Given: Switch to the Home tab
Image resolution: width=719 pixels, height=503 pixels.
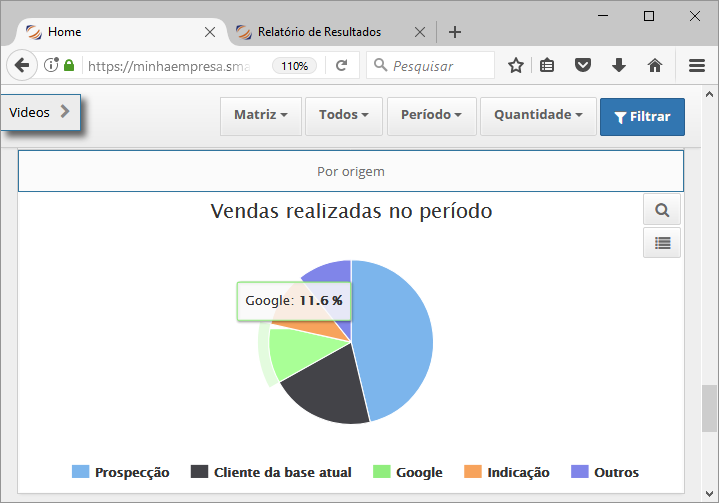Looking at the screenshot, I should [121, 32].
